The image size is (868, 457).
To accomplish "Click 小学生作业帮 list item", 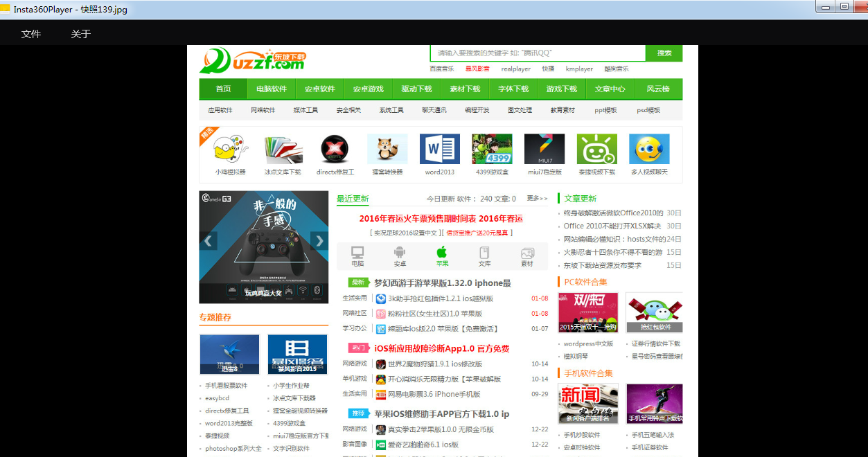I will coord(291,386).
